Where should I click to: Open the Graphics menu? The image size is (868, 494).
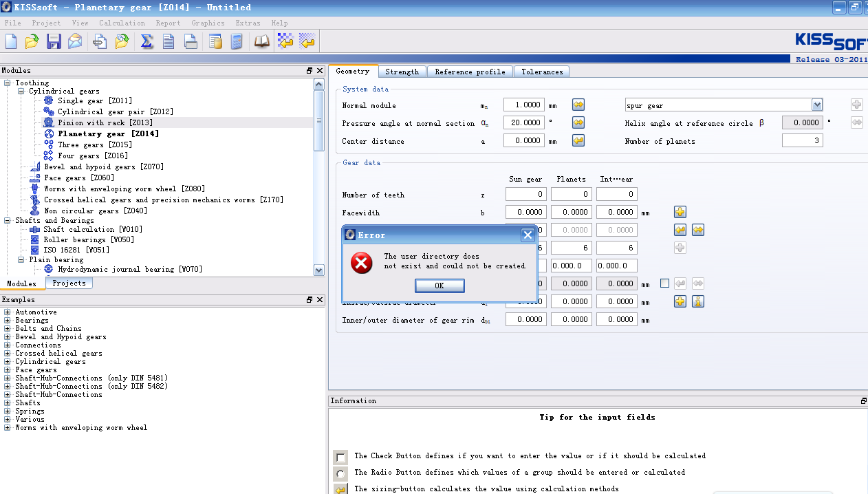tap(208, 23)
